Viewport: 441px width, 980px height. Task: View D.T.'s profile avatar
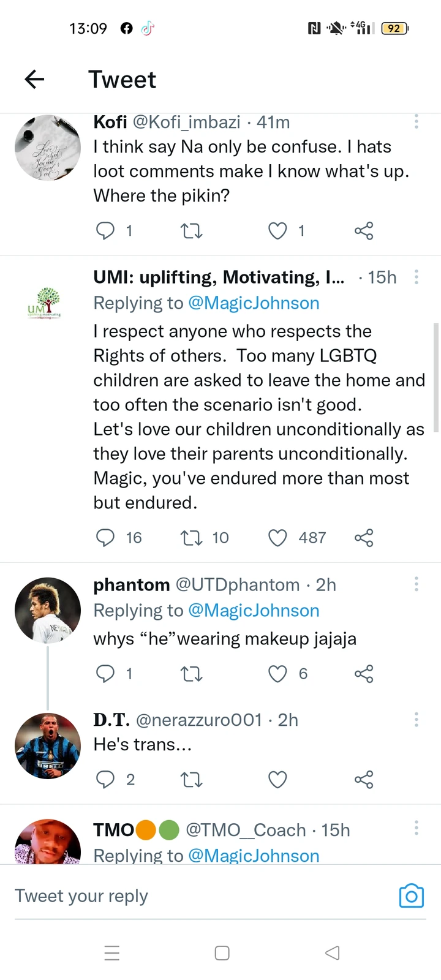[x=48, y=745]
